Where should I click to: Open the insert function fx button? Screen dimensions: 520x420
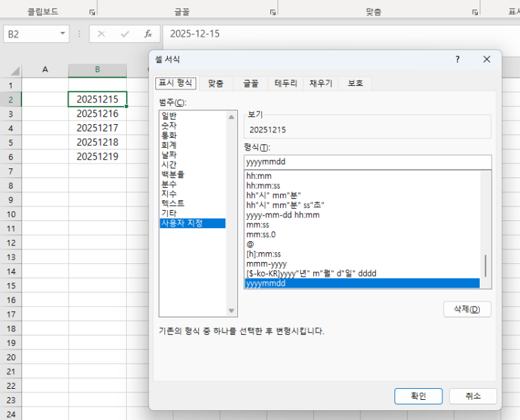click(x=148, y=34)
